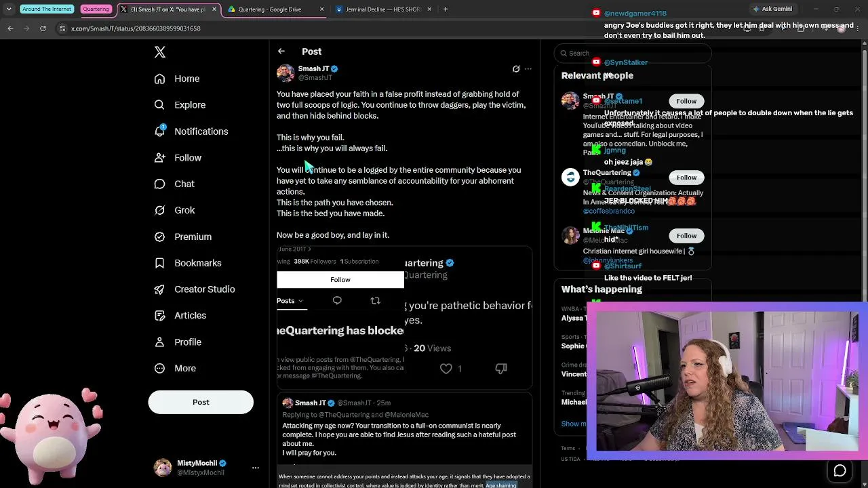Select the Around The Internet tab group
Screen dimensions: 868x488
pyautogui.click(x=47, y=9)
